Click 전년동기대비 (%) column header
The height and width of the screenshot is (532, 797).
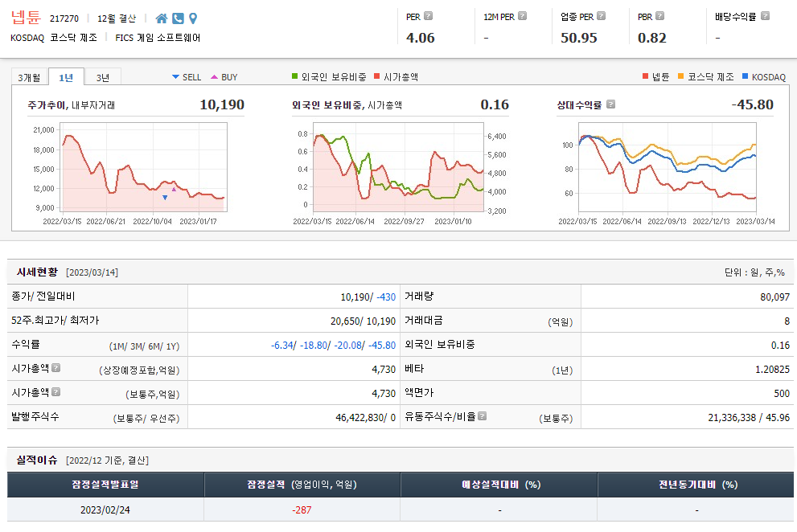click(x=697, y=485)
